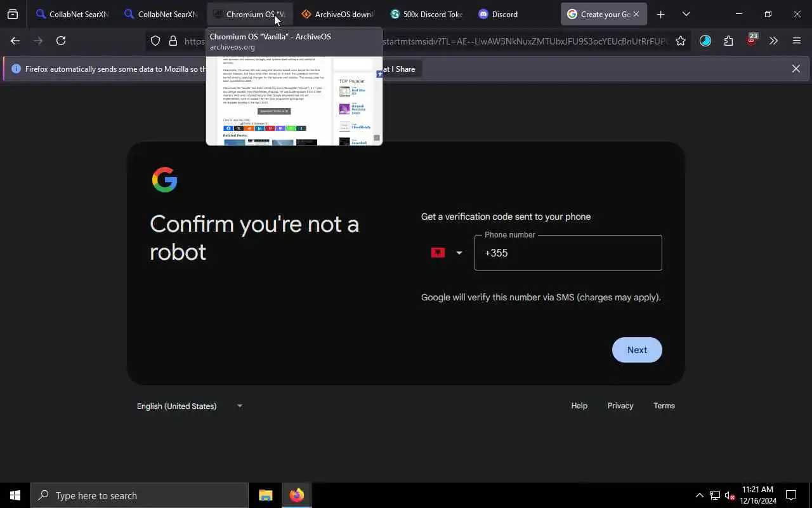Open Firefox View from the tab strip icon
The image size is (812, 508).
[x=13, y=14]
